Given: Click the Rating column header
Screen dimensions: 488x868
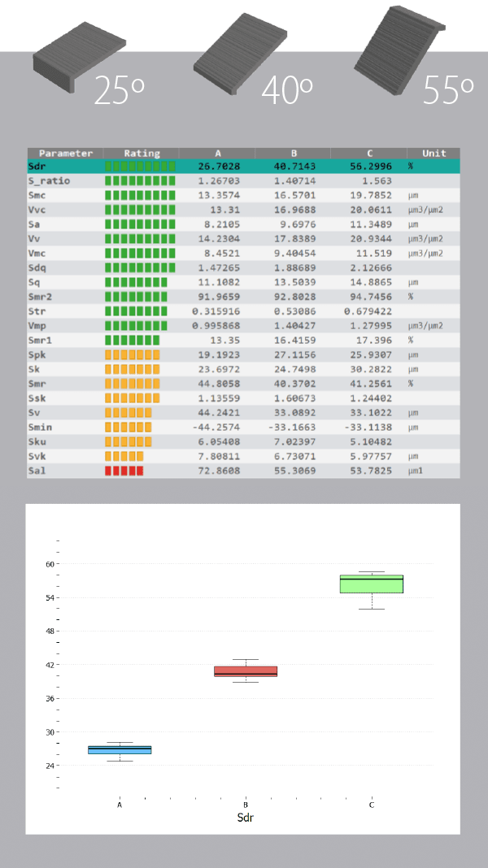Looking at the screenshot, I should click(142, 153).
